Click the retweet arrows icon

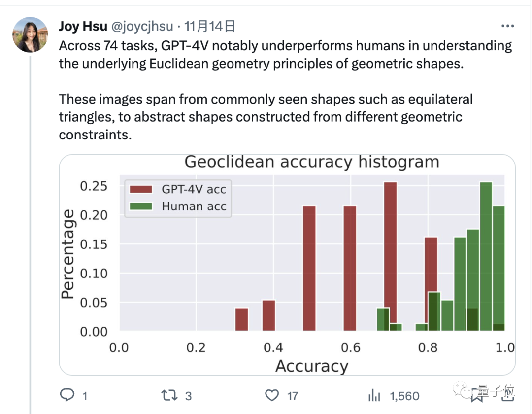[169, 395]
